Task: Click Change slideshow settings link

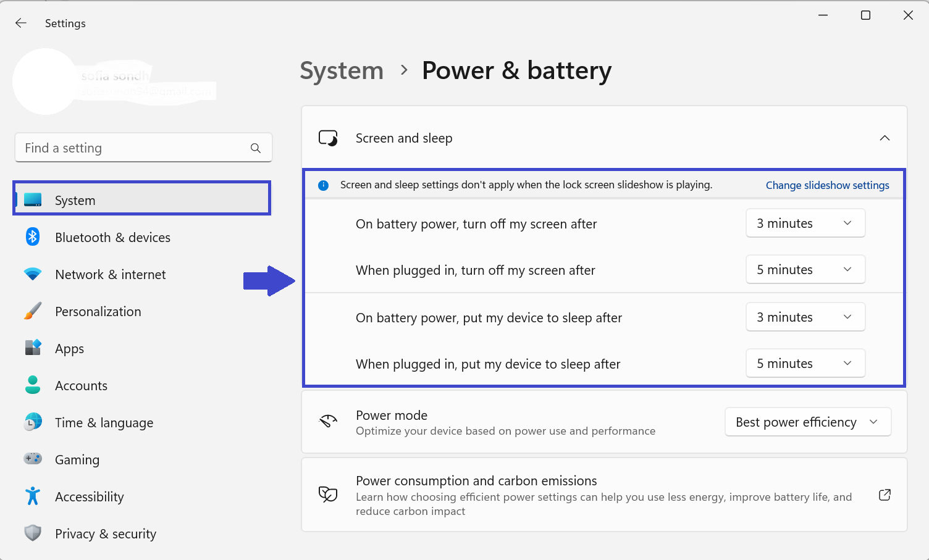Action: [827, 185]
